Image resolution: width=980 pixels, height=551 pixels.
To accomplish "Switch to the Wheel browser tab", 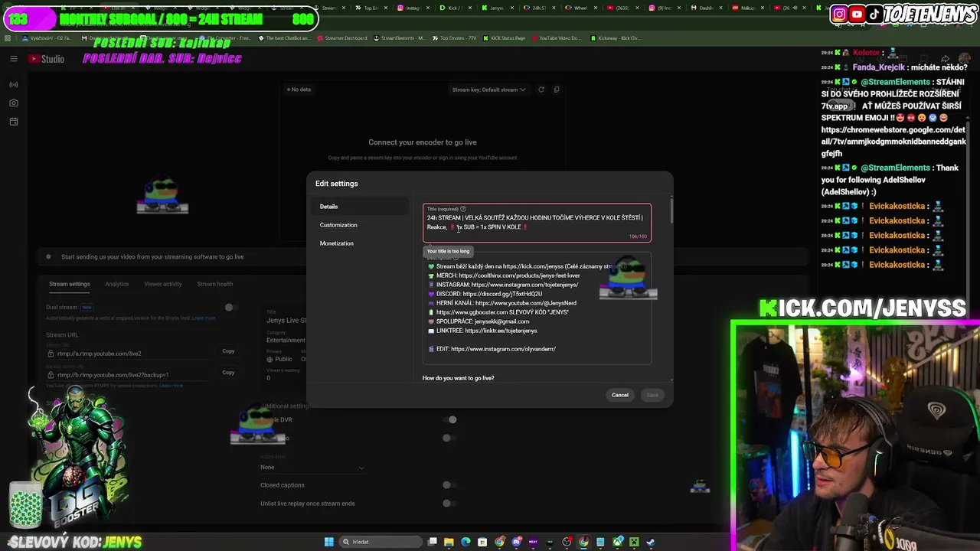I will (x=582, y=8).
